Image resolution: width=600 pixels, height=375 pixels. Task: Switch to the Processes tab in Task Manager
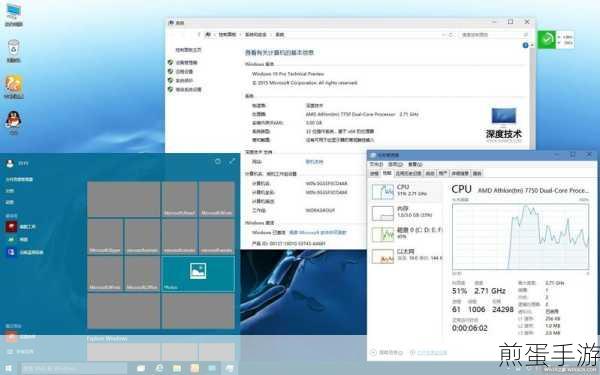[x=374, y=173]
